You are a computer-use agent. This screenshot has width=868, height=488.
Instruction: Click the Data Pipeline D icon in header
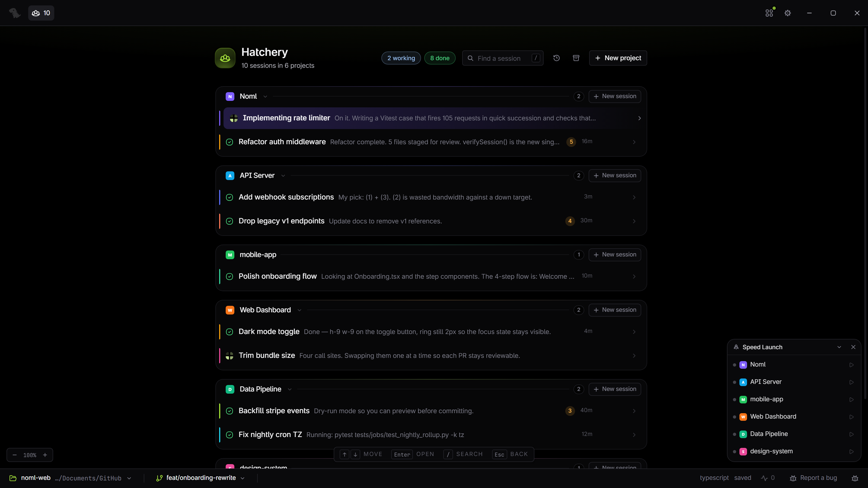[230, 389]
